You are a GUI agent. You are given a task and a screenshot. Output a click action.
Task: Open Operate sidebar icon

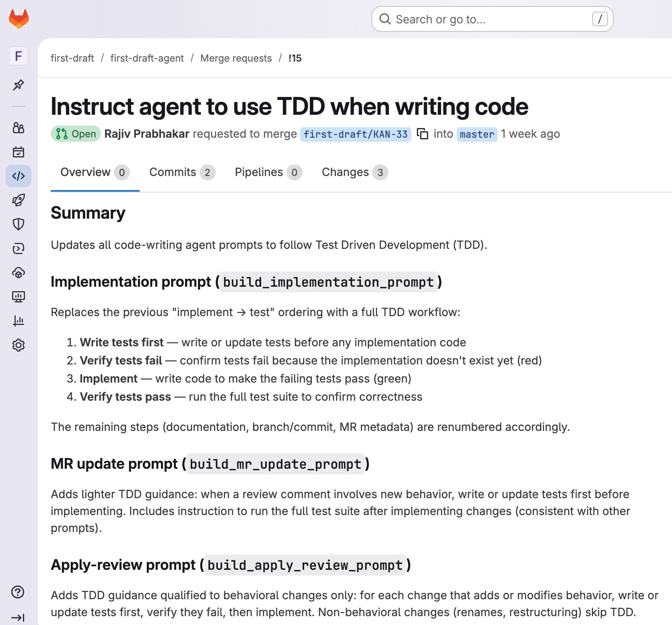click(x=19, y=273)
